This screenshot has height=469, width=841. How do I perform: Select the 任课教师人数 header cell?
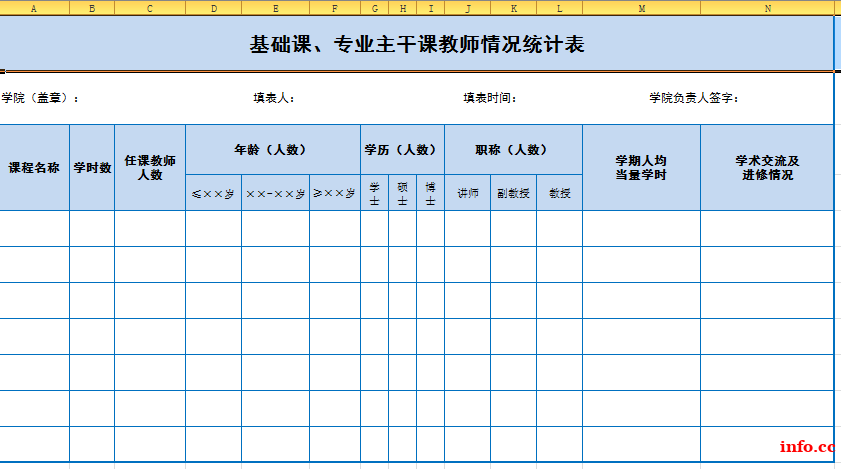click(x=150, y=168)
